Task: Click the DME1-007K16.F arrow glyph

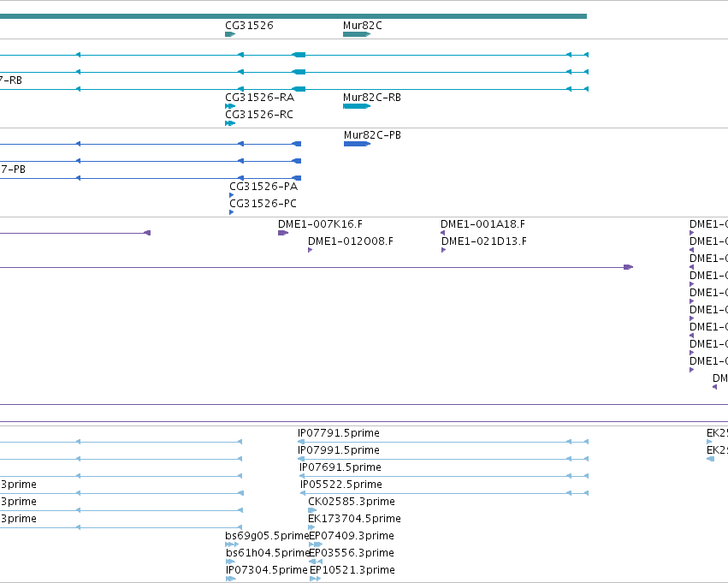Action: pyautogui.click(x=283, y=233)
